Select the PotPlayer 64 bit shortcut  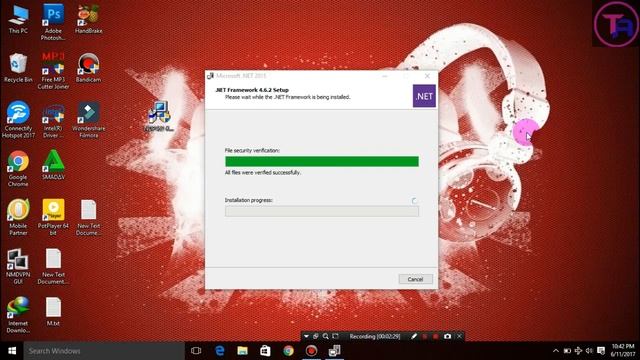pos(53,217)
